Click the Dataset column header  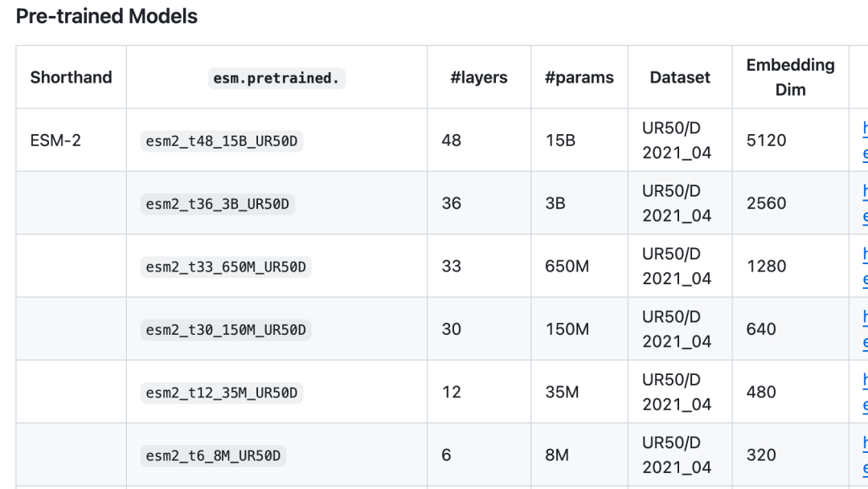click(x=680, y=77)
